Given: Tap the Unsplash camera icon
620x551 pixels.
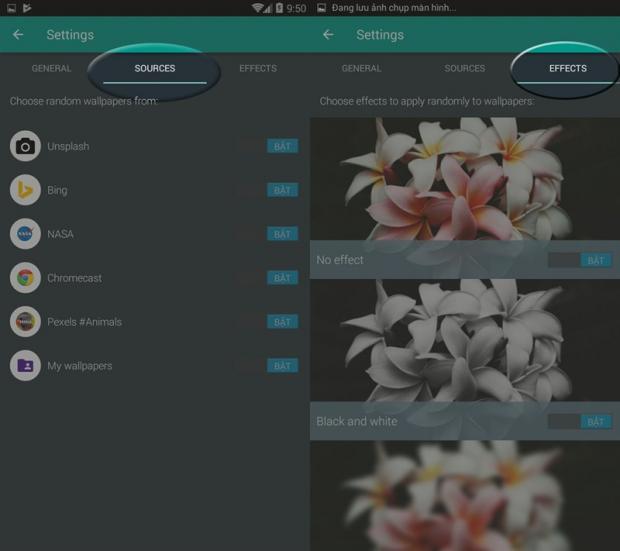Looking at the screenshot, I should (x=25, y=146).
